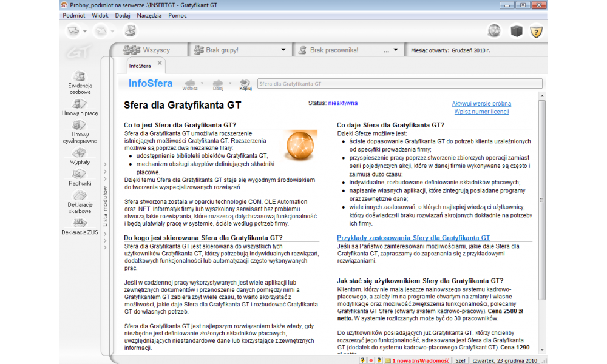Screen dimensions: 607x364
Task: Click the nieaktywna status text
Action: [x=342, y=103]
